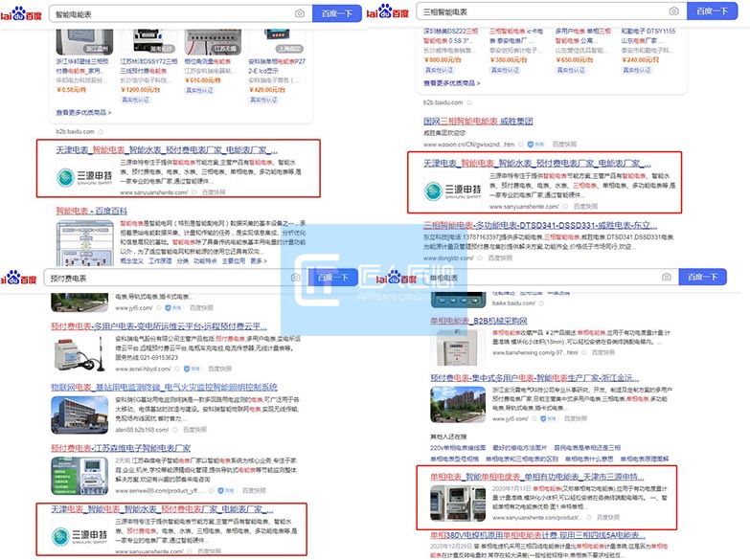Click camera icon in 单相电表 search box
Screen dimensions: 750x560
[665, 277]
